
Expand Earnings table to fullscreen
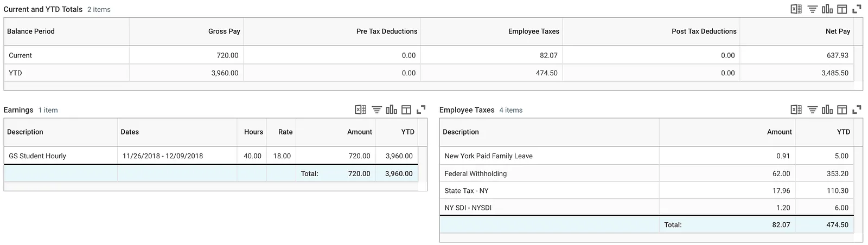click(421, 109)
